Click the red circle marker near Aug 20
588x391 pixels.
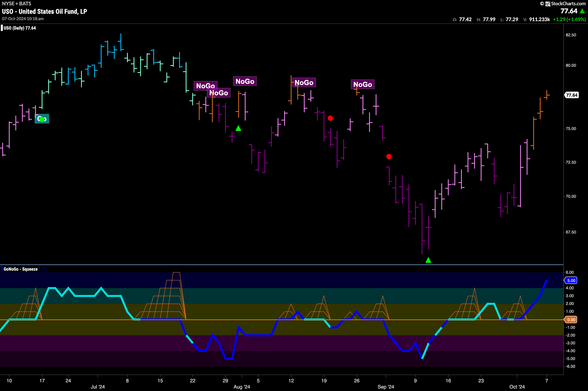point(330,118)
